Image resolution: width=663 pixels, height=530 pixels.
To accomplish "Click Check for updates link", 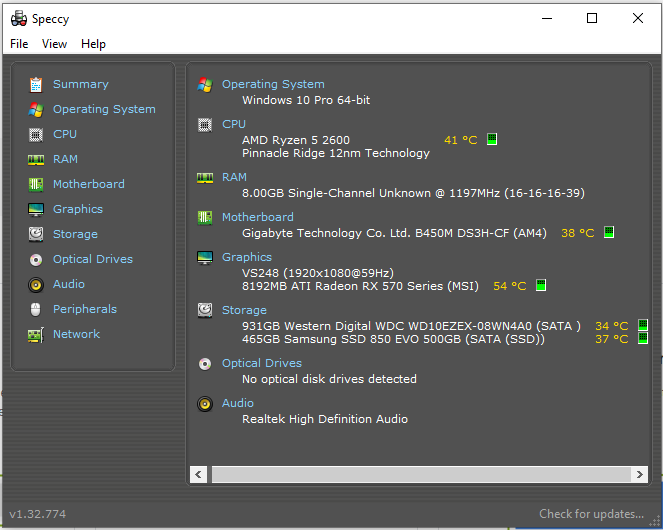I will 592,514.
